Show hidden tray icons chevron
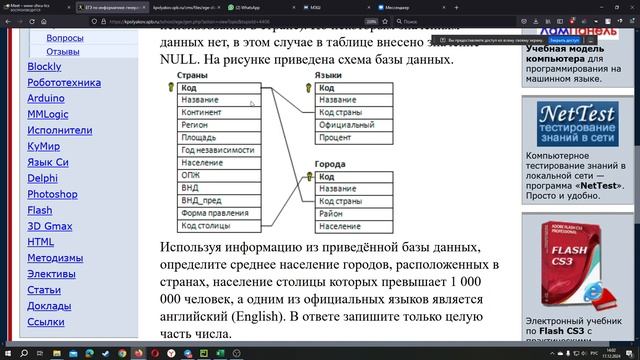 point(552,353)
